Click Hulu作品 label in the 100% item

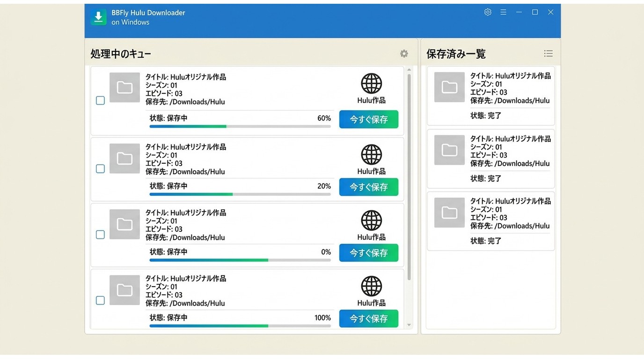(371, 303)
